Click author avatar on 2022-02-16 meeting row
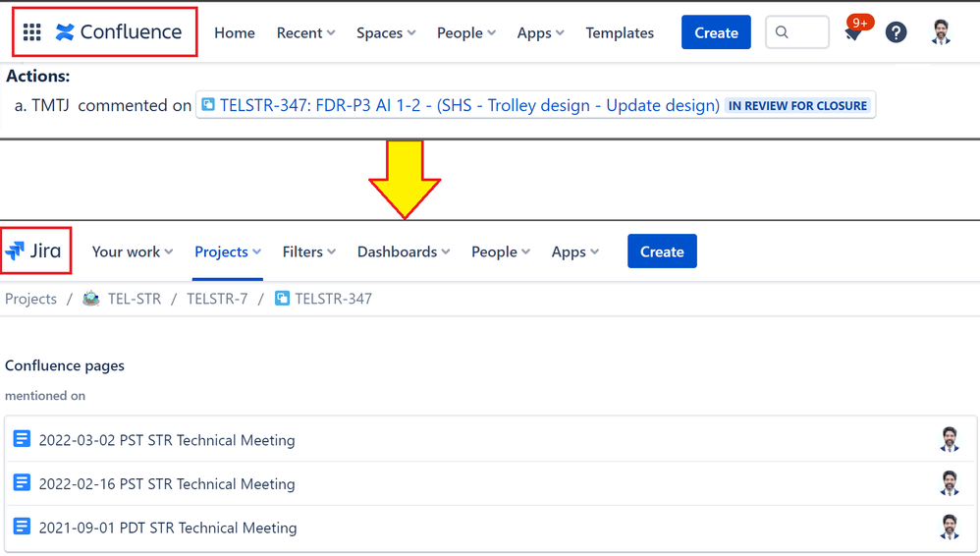Screen dimensions: 980x556 pyautogui.click(x=950, y=483)
